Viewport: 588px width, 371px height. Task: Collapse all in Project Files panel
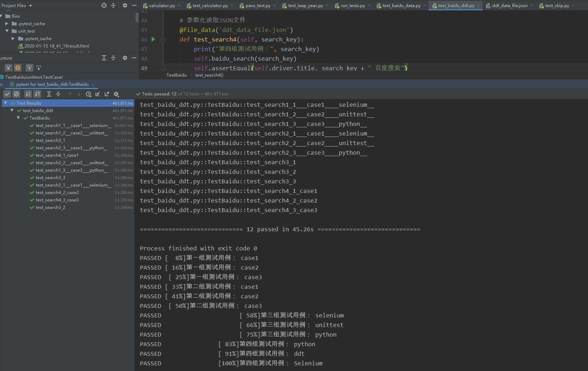pos(113,5)
